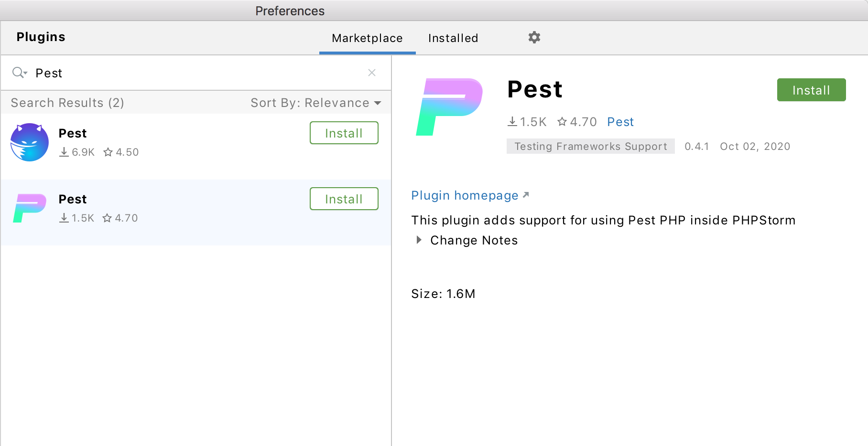Screen dimensions: 868x446
Task: Click the large Pest logo in the details pane
Action: point(449,107)
